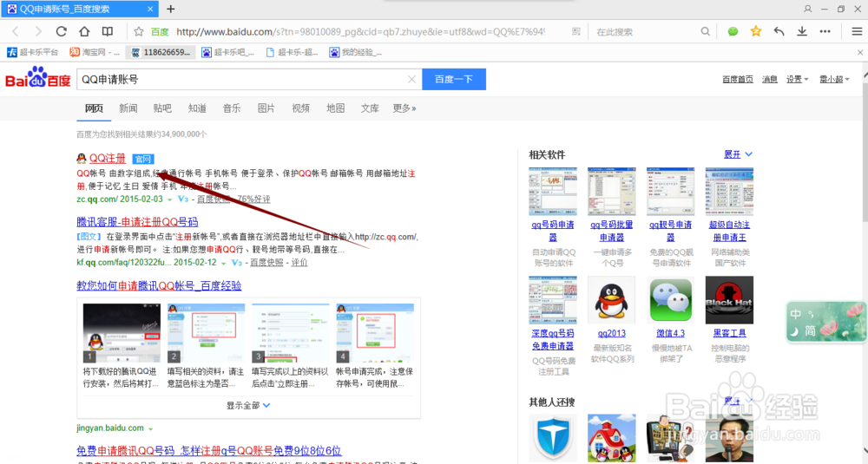Open step 2 thumbnail in experience result
This screenshot has height=464, width=868.
pyautogui.click(x=206, y=333)
